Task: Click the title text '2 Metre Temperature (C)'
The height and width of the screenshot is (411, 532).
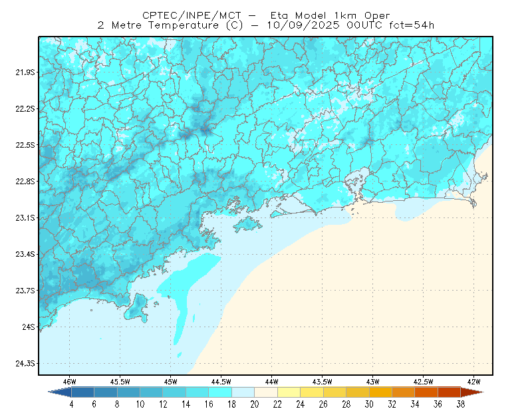Action: coord(170,25)
